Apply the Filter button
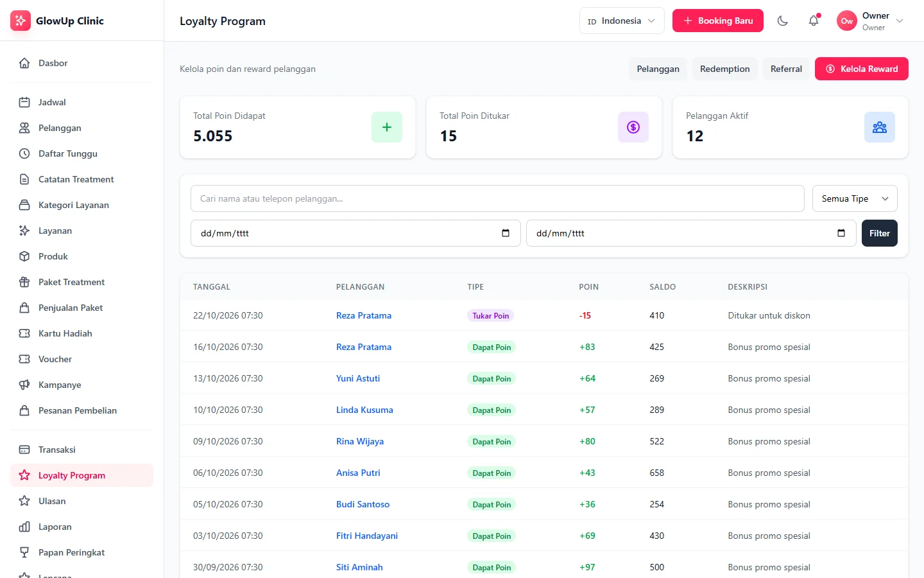The width and height of the screenshot is (924, 578). point(880,233)
